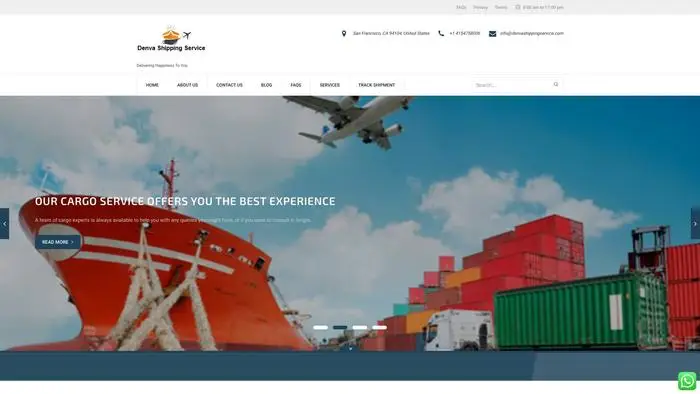This screenshot has height=394, width=700.
Task: Click the Denva Shipping Service logo
Action: point(171,38)
